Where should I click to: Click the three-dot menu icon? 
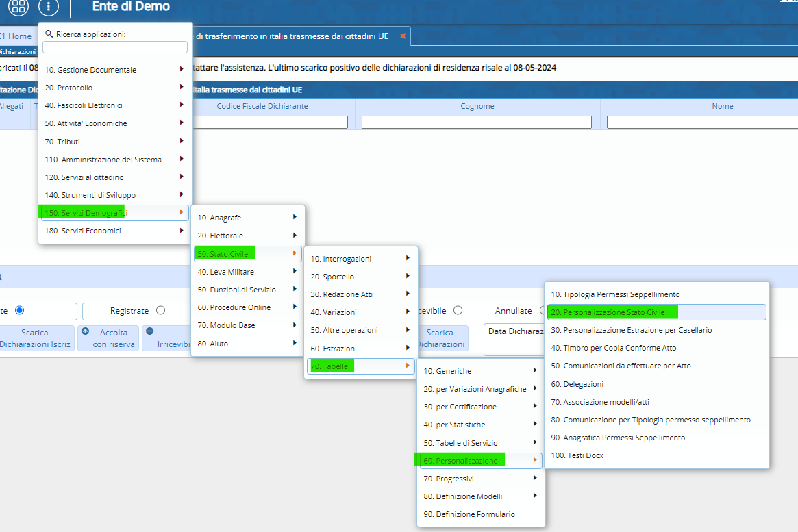pos(49,7)
